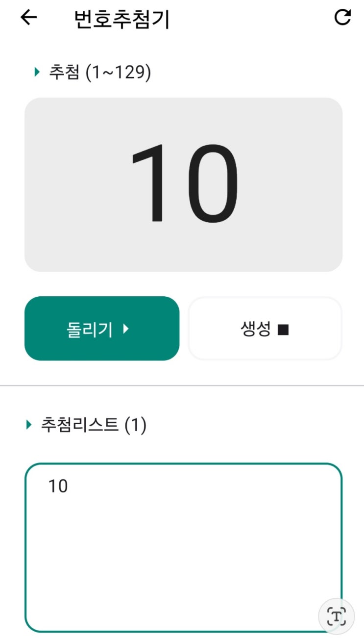Focus the green-bordered draw list box
364x642 pixels.
[184, 548]
